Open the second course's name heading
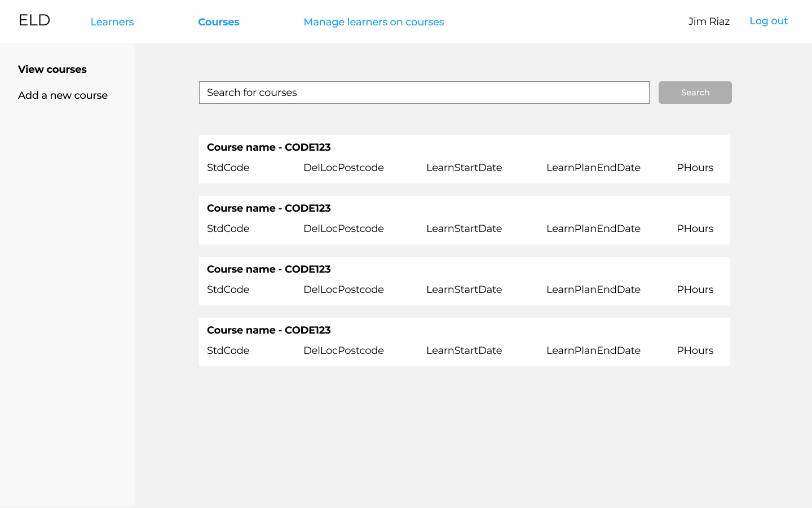Screen dimensions: 812x508 [268, 208]
